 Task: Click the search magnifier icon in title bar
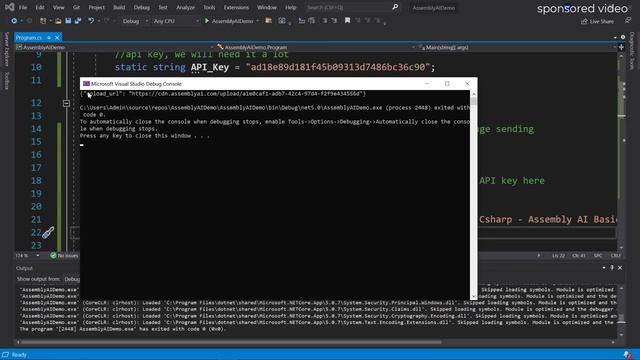click(395, 7)
